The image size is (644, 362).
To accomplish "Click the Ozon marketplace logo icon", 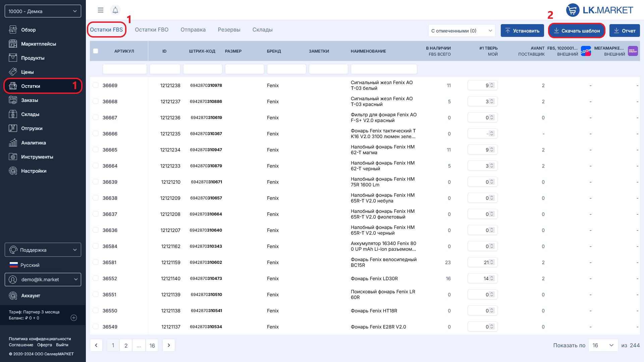I will pos(586,51).
